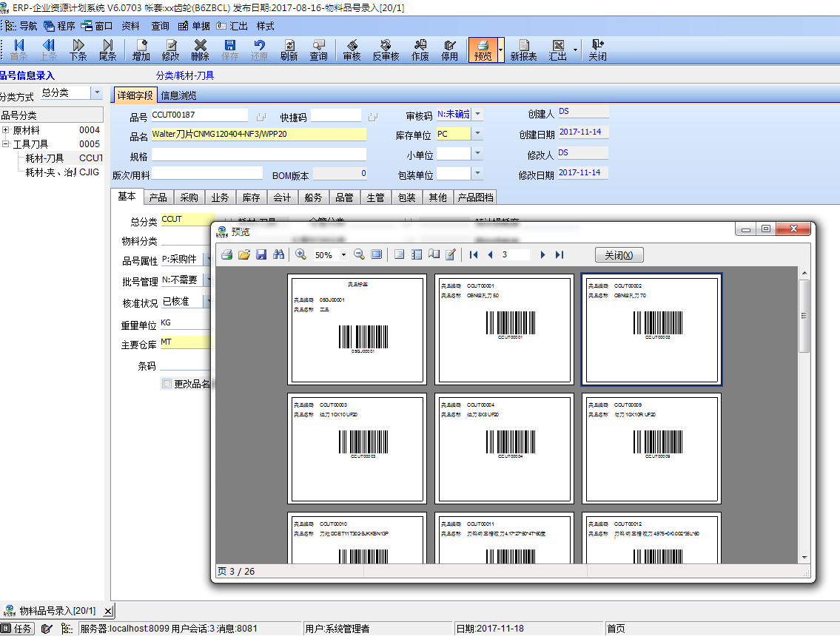
Task: Click the preview vertical scrollbar thumb
Action: click(804, 315)
